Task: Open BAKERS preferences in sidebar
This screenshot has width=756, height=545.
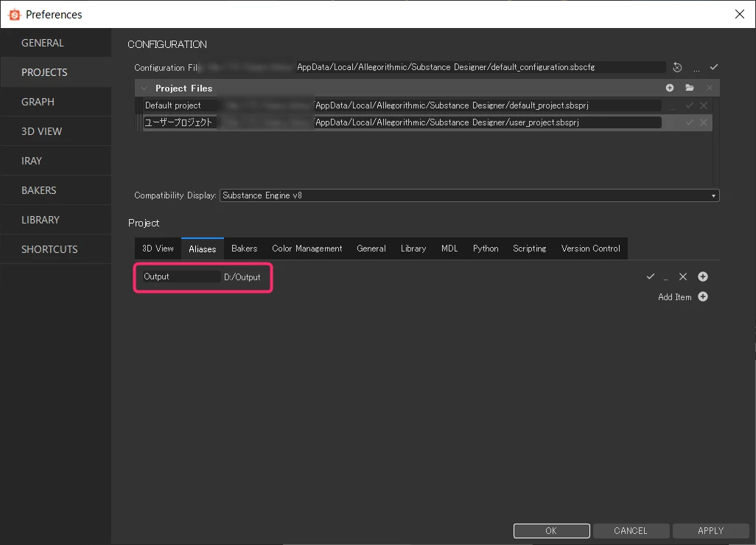Action: 56,190
